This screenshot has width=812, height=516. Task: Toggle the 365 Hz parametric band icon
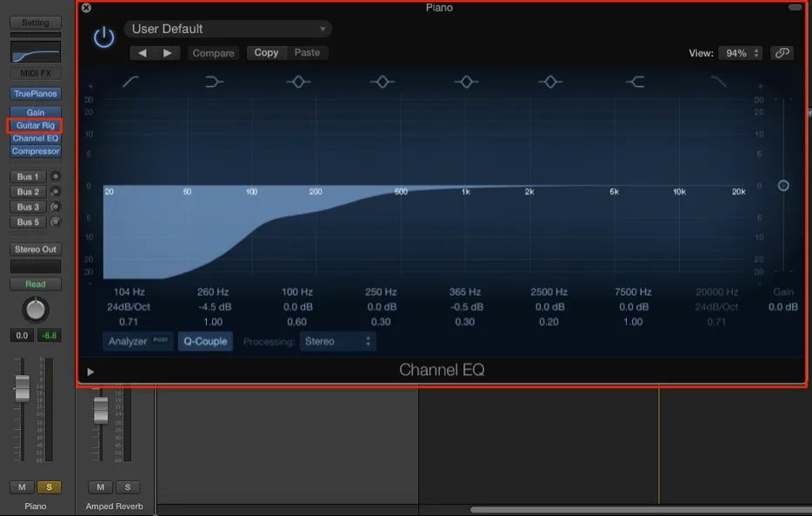466,81
